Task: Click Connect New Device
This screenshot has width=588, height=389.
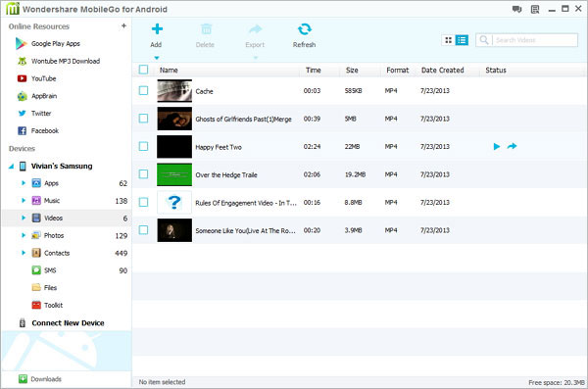Action: pyautogui.click(x=68, y=323)
